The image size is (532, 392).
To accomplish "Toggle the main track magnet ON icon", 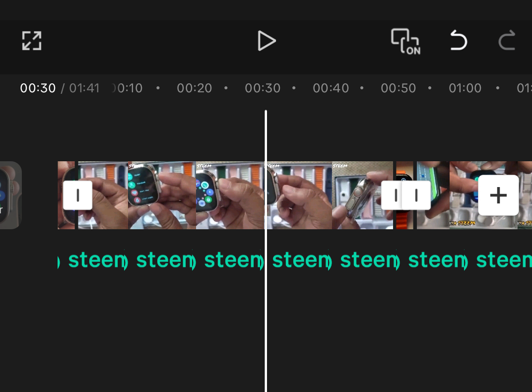I will [405, 41].
